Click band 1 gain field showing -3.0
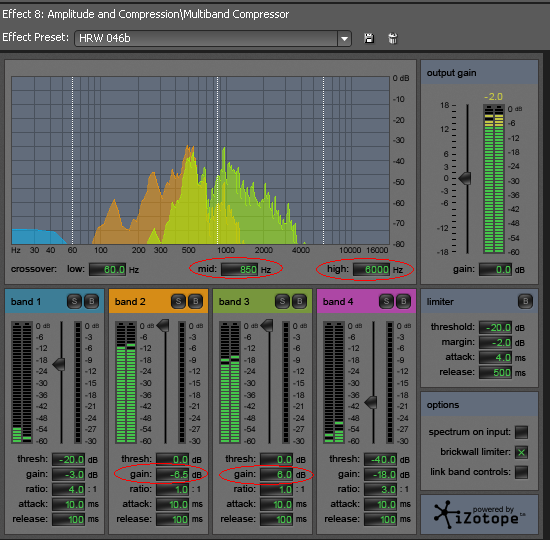This screenshot has height=540, width=550. tap(68, 474)
